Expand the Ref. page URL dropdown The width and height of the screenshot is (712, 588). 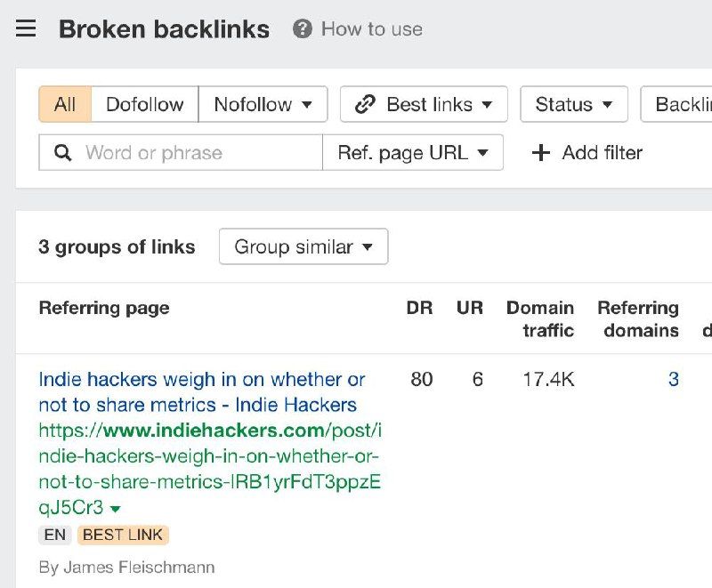click(413, 152)
